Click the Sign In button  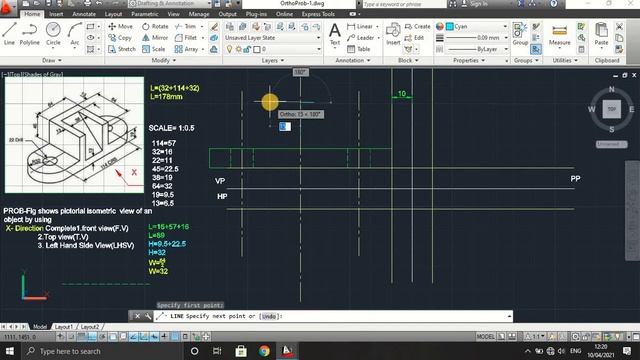[474, 4]
